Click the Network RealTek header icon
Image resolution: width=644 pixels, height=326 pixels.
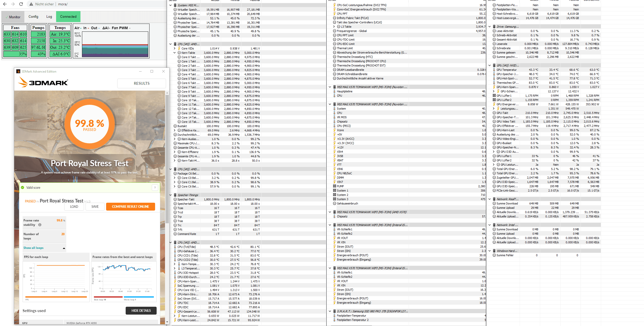494,199
